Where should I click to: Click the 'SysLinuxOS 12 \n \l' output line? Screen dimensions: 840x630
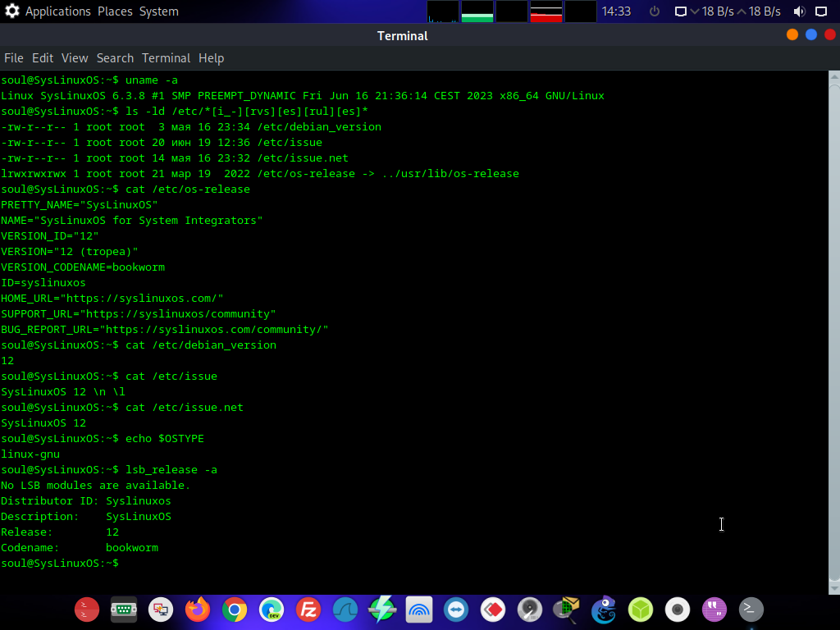(x=62, y=391)
